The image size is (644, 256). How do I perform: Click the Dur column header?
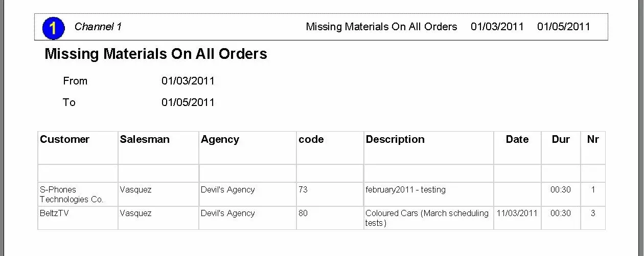coord(561,139)
